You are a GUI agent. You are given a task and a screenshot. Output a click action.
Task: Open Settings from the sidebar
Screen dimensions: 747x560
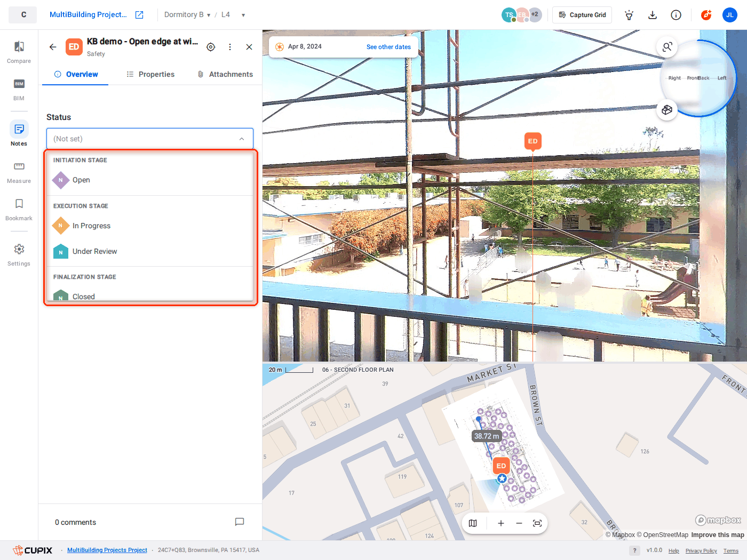[19, 254]
